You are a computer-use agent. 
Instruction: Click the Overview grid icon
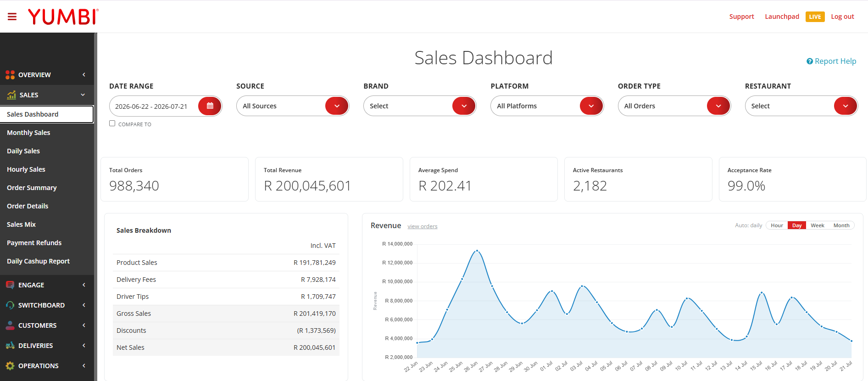pos(10,75)
